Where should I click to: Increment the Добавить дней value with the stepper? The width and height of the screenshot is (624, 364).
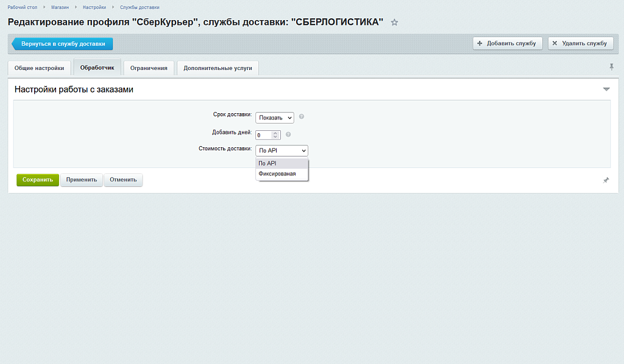point(275,133)
